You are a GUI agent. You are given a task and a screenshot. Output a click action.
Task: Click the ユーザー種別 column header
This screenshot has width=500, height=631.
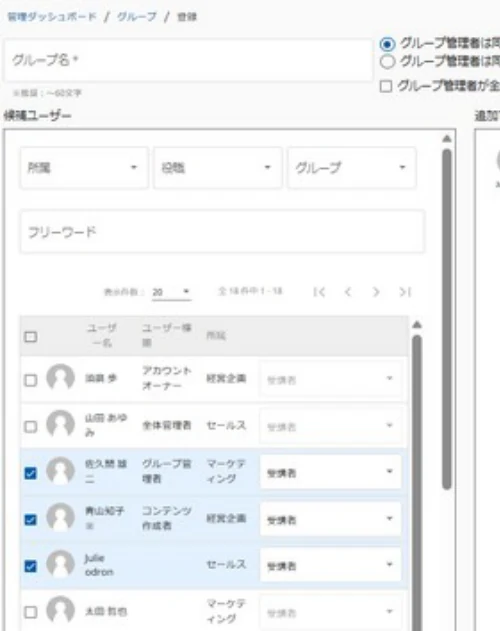(x=166, y=335)
